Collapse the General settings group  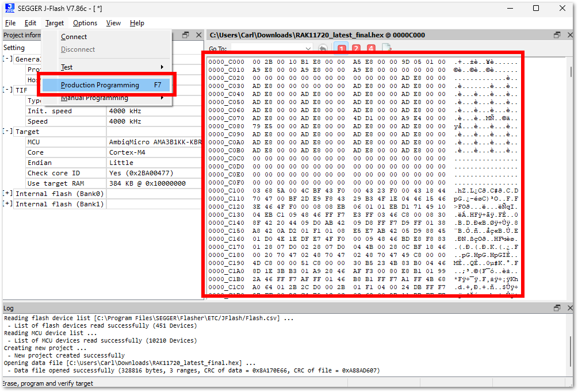[7, 59]
